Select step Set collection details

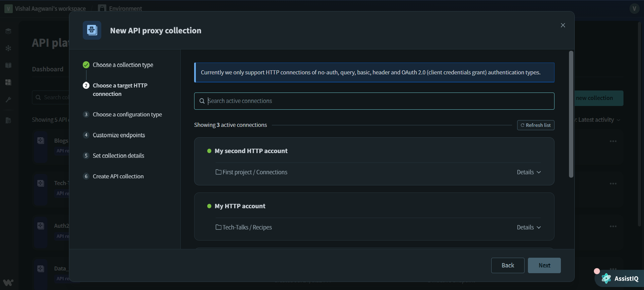[x=118, y=155]
